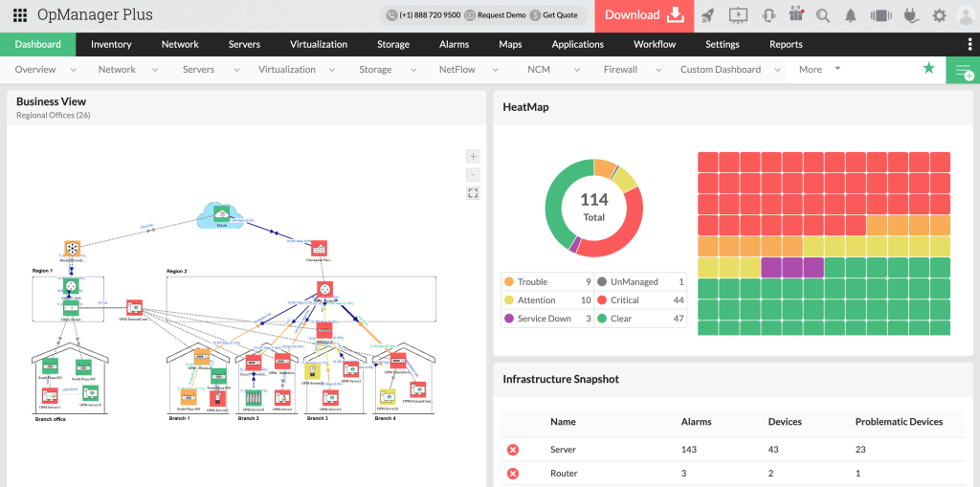Click the Problematic Devices column header
This screenshot has height=487, width=980.
[899, 422]
